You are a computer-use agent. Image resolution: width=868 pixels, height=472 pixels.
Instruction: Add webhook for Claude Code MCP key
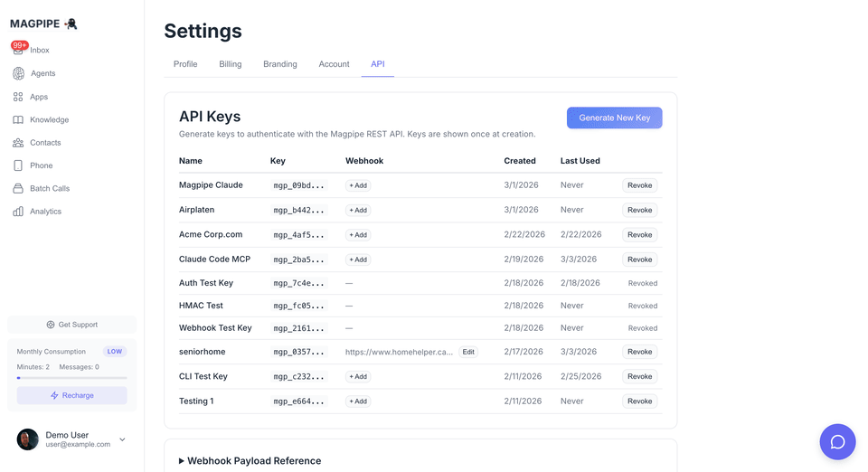(x=358, y=260)
